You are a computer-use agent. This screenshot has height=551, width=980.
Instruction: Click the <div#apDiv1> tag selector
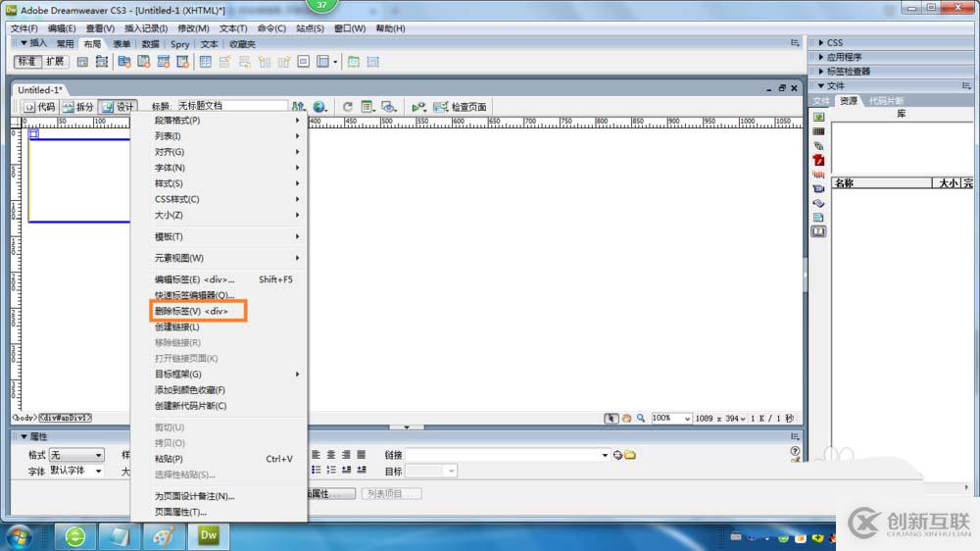65,418
